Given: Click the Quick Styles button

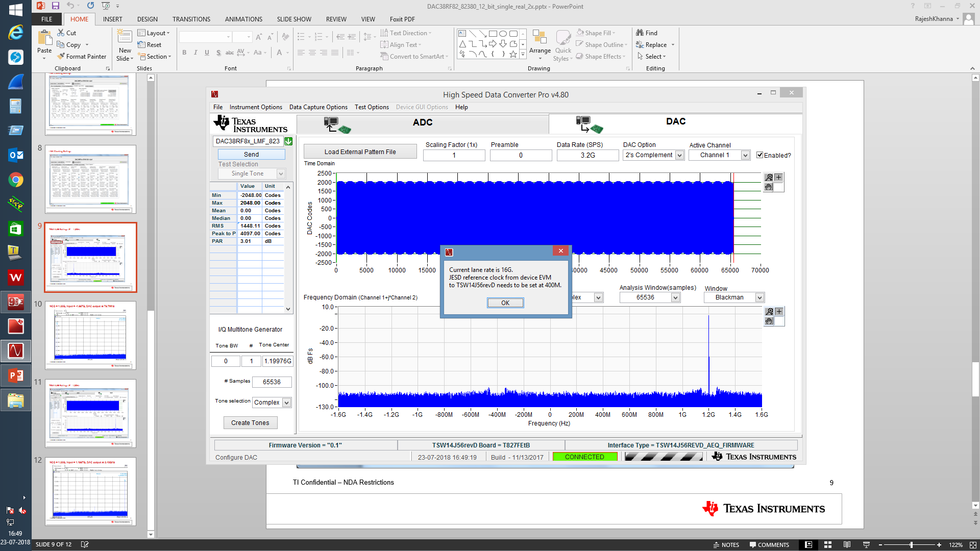Looking at the screenshot, I should (563, 45).
